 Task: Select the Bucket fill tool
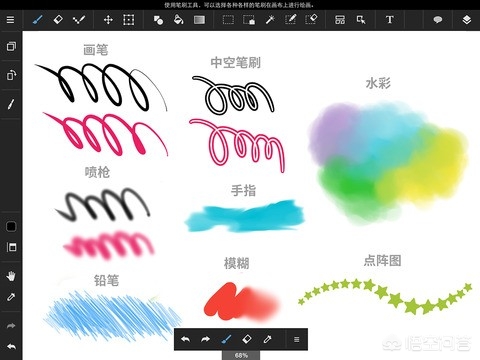[179, 20]
